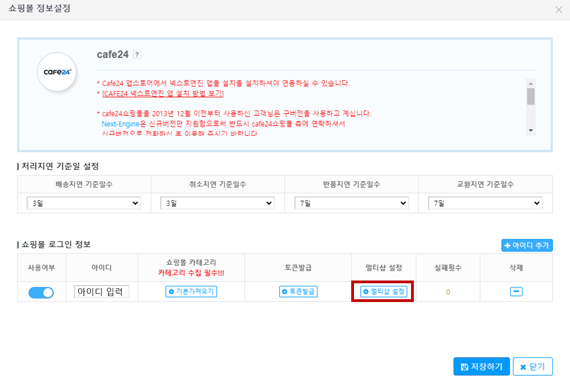Close the dialog with the top-right X
The image size is (570, 392).
coord(559,10)
